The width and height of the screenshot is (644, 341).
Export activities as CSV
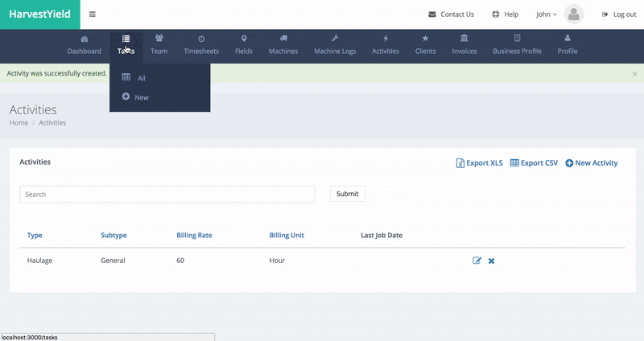[534, 163]
